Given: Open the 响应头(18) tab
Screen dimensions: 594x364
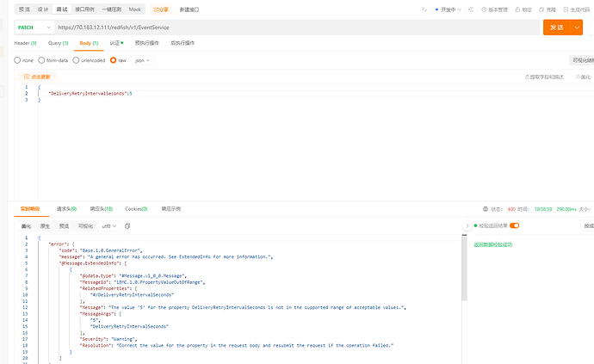Looking at the screenshot, I should pyautogui.click(x=102, y=209).
